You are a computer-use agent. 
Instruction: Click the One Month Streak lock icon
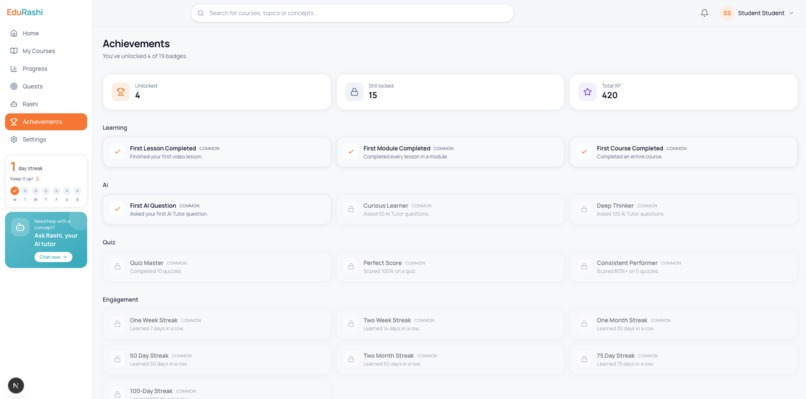584,324
